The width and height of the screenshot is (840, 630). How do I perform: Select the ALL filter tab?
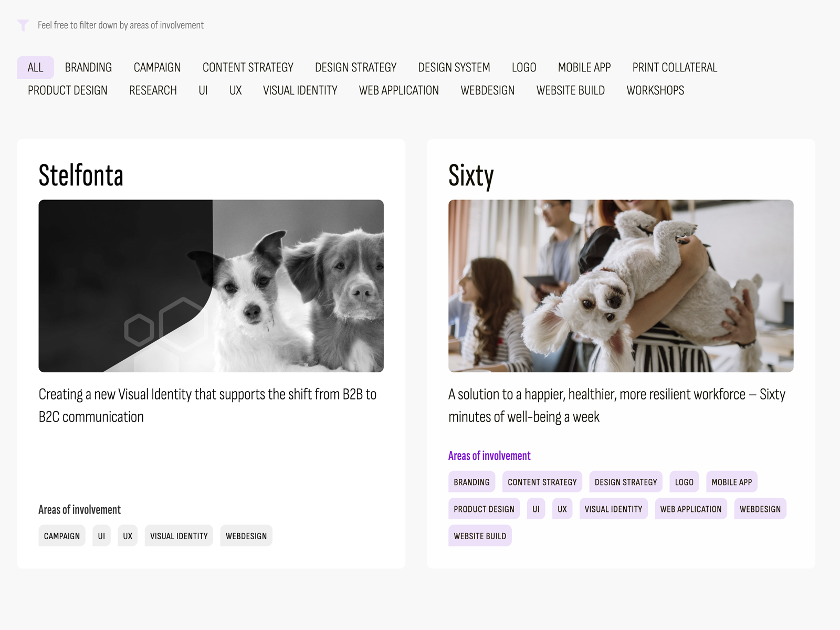[35, 67]
